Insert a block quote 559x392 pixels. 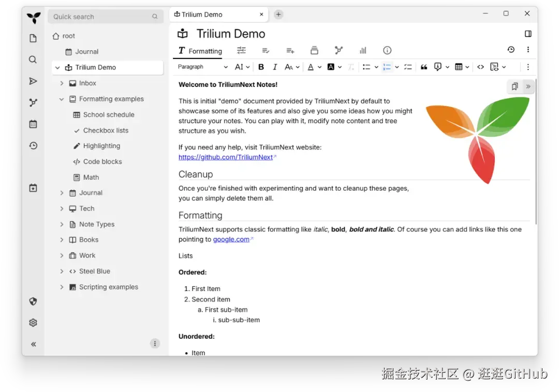point(424,67)
